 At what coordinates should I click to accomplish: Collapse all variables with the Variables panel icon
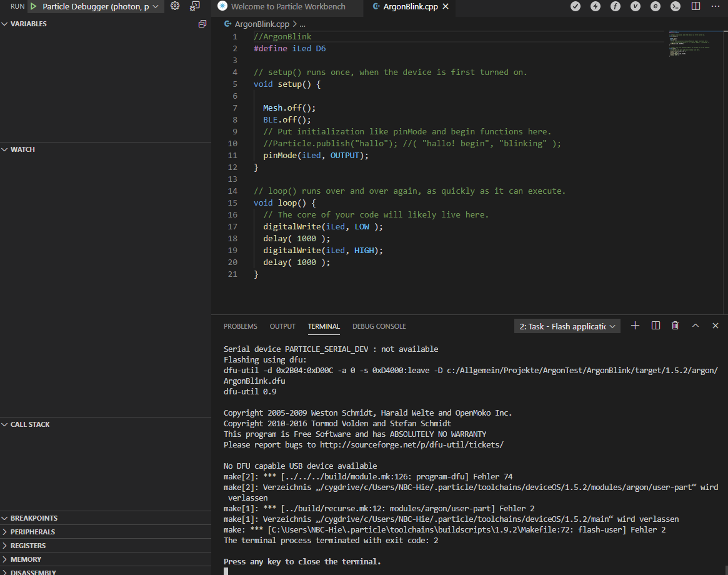point(202,24)
